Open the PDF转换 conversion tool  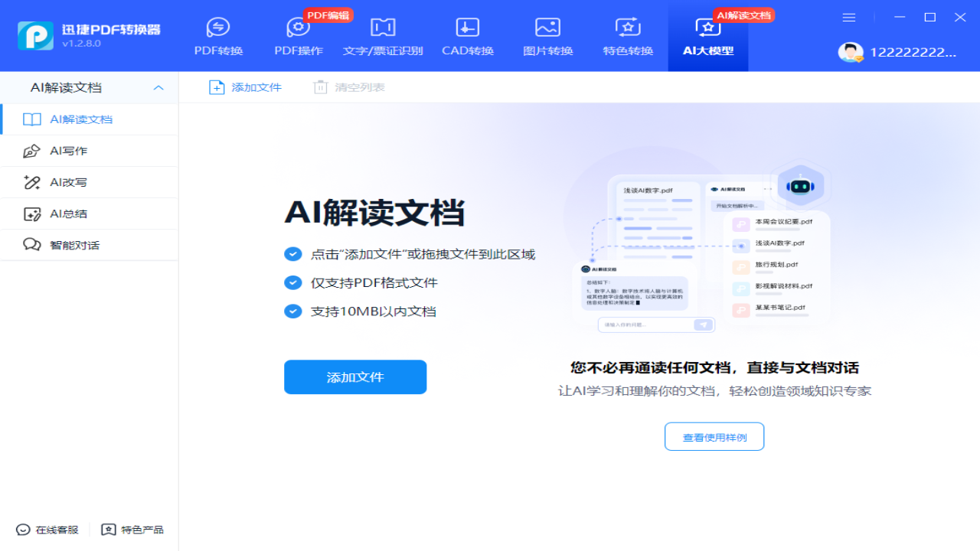[218, 36]
